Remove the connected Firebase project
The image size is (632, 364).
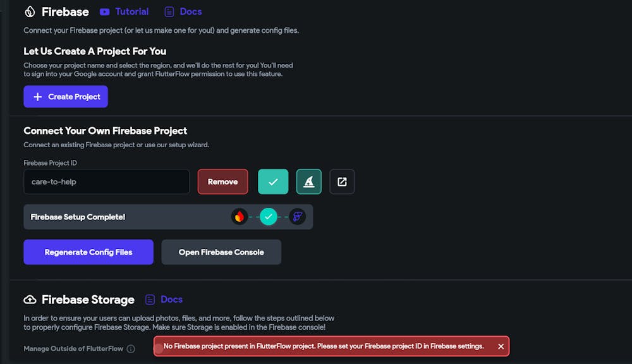click(223, 182)
